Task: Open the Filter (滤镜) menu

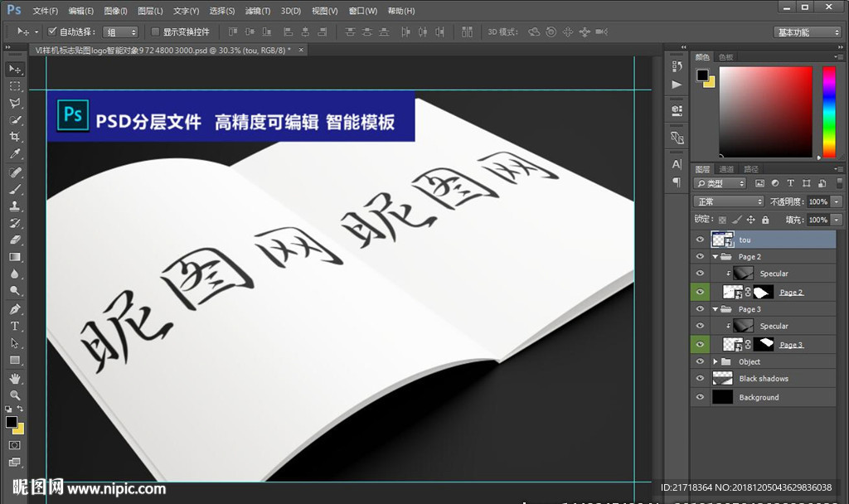Action: [x=258, y=11]
